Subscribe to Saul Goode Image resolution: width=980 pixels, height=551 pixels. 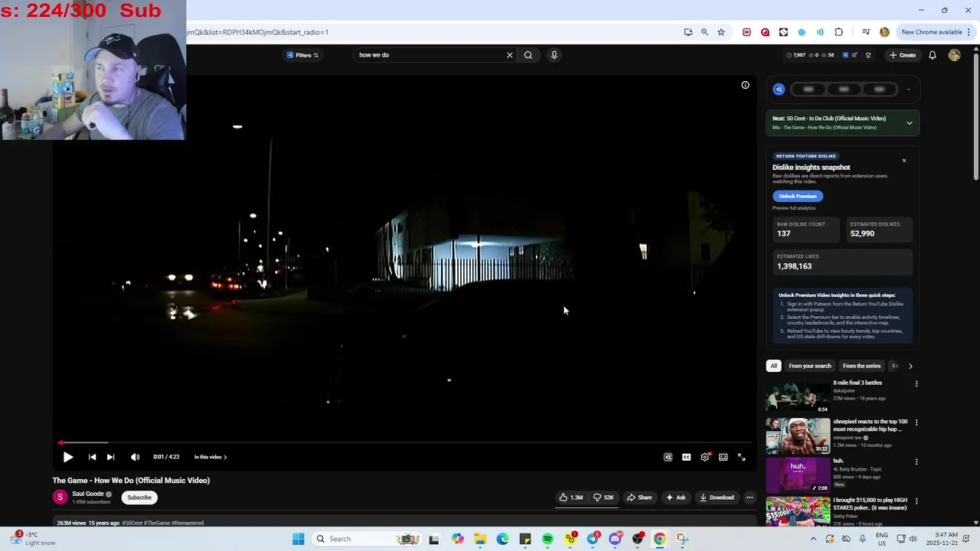pyautogui.click(x=139, y=497)
